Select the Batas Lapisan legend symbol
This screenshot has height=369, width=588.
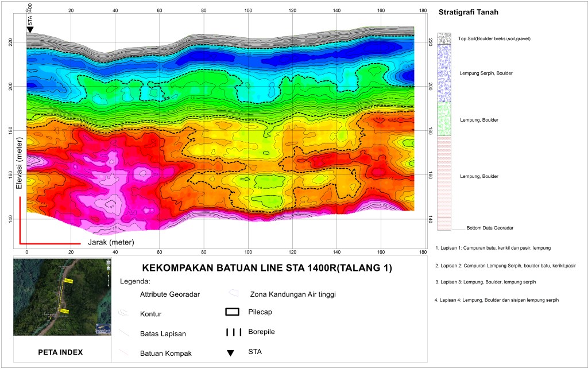124,333
